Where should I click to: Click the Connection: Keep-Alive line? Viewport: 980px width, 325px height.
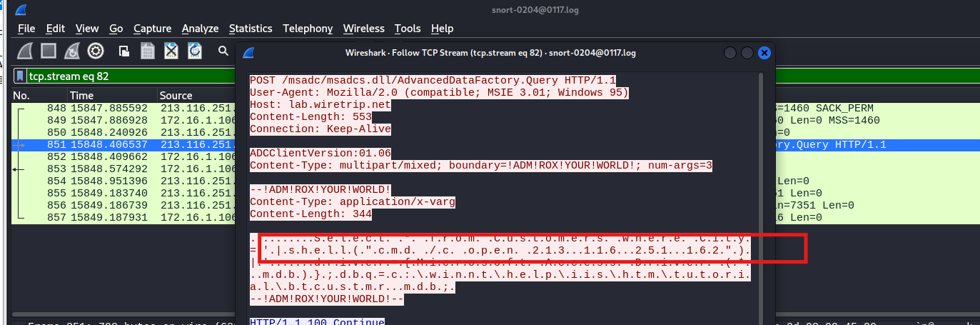[x=320, y=129]
